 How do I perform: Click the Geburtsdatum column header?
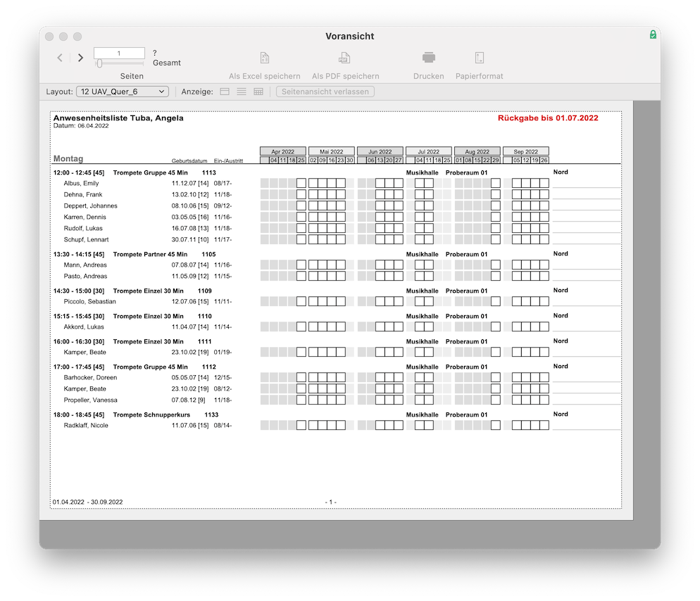coord(189,161)
